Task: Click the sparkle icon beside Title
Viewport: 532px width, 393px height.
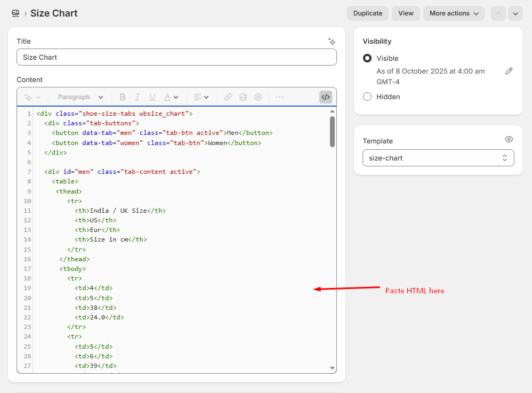Action: 332,41
